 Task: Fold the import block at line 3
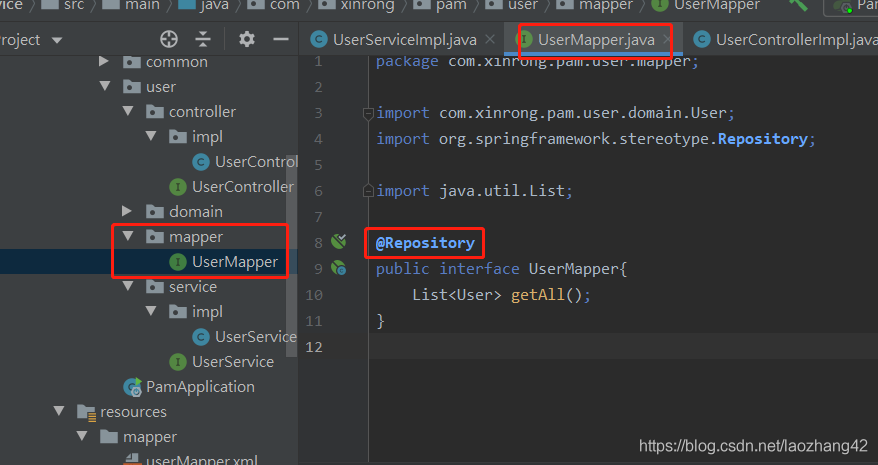pyautogui.click(x=368, y=113)
